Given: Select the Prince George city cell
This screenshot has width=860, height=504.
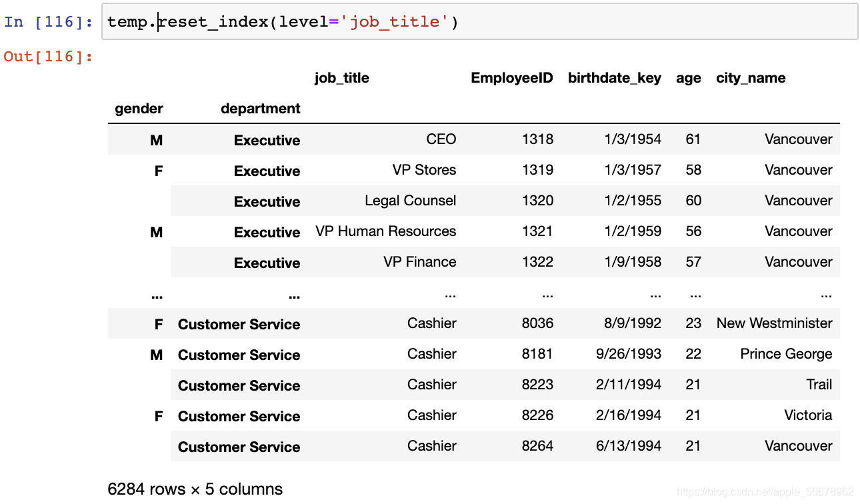Looking at the screenshot, I should click(787, 354).
